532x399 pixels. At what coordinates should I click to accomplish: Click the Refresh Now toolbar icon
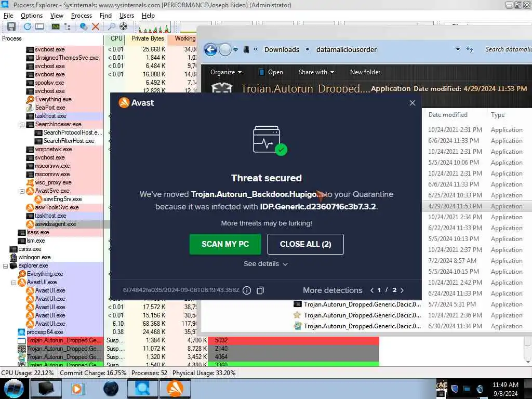(28, 26)
